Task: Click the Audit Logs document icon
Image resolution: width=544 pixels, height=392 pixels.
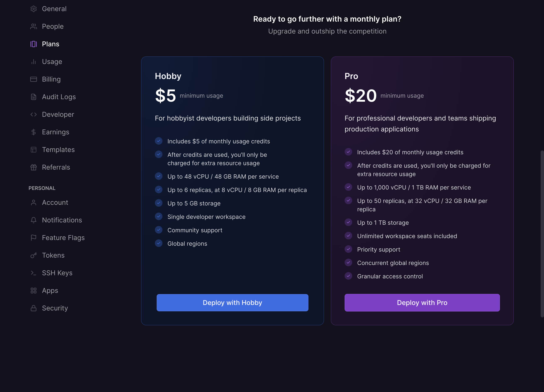Action: coord(34,97)
